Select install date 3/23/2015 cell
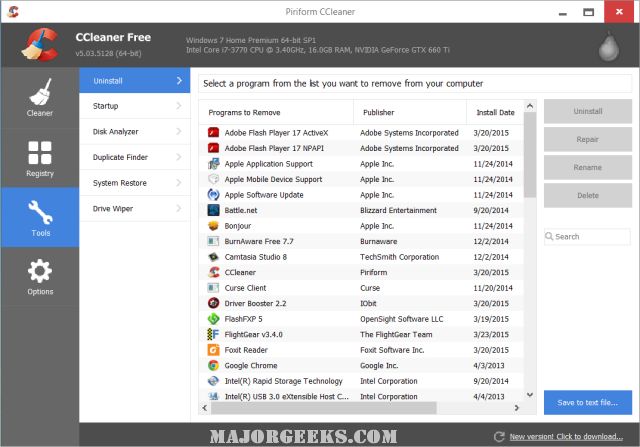This screenshot has width=640, height=447. (x=491, y=334)
